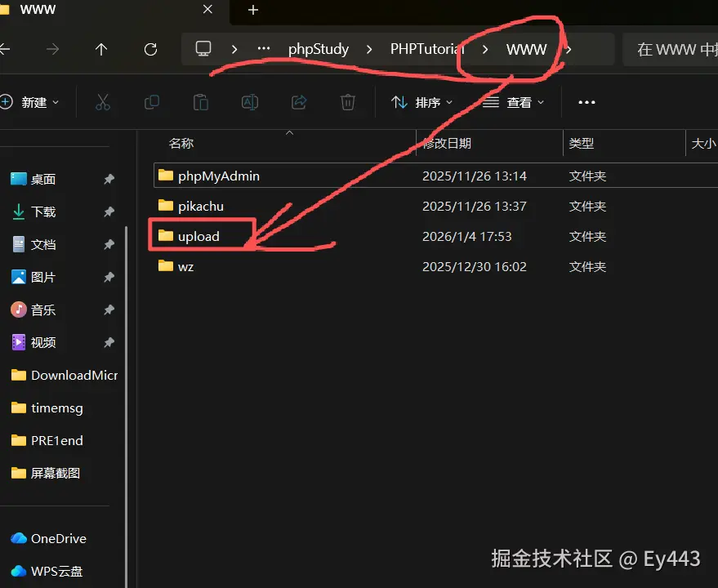Expand chevron after the This PC icon
This screenshot has height=588, width=718.
(x=234, y=49)
